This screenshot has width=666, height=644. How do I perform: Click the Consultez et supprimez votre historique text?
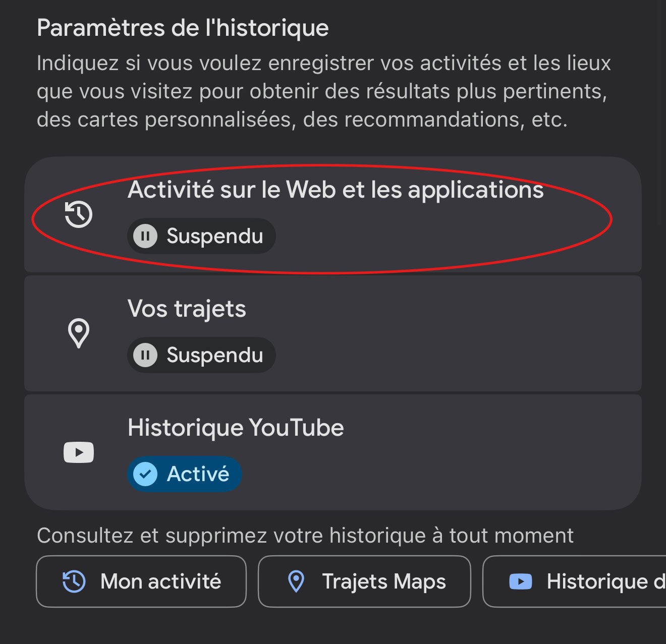pyautogui.click(x=305, y=536)
